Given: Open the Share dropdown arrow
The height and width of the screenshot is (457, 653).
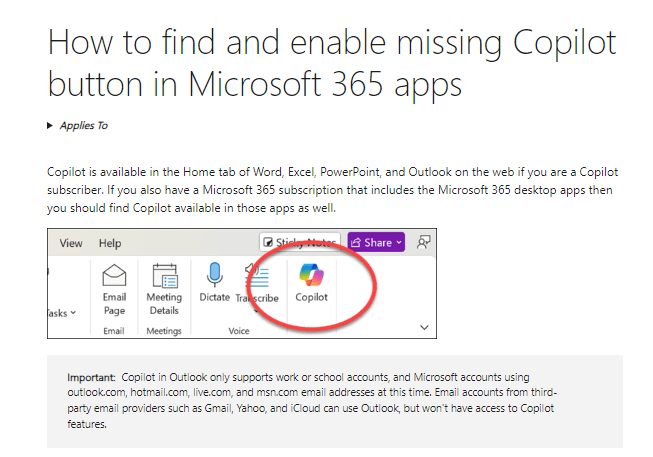Looking at the screenshot, I should point(399,242).
